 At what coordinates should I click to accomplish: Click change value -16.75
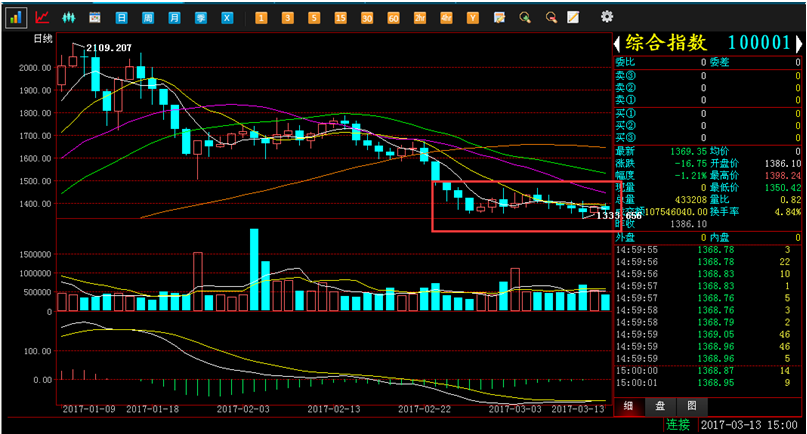690,164
